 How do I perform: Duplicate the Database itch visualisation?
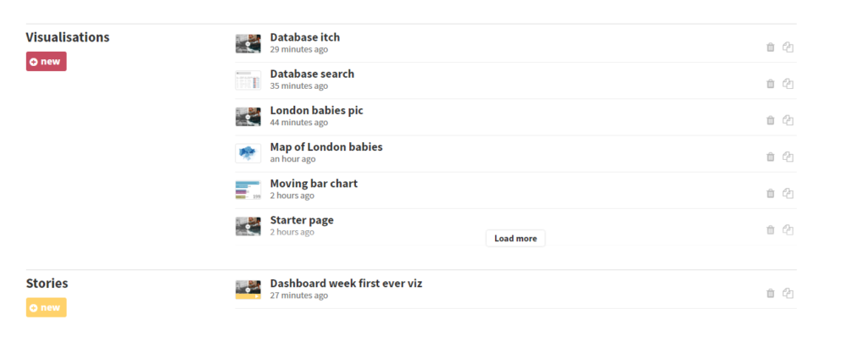click(x=788, y=47)
